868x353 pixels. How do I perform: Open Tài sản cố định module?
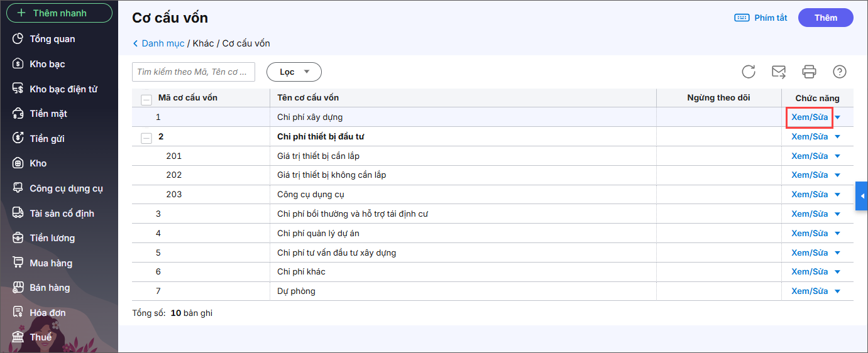pyautogui.click(x=62, y=214)
